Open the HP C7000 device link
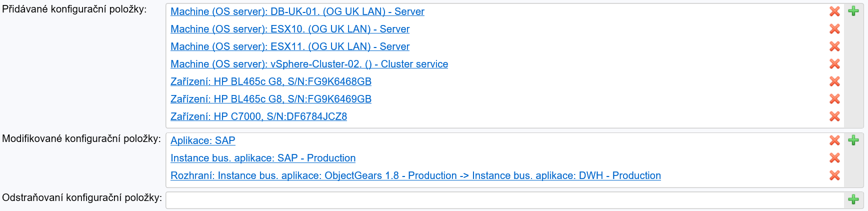The image size is (868, 211). 258,116
